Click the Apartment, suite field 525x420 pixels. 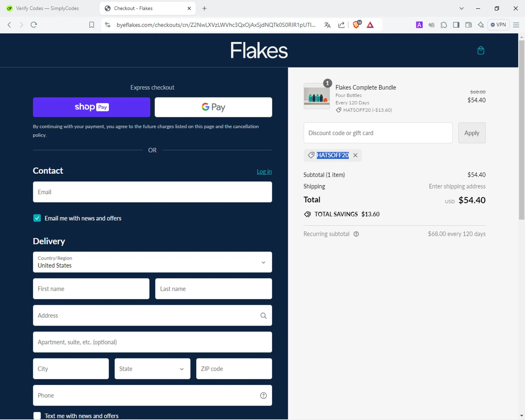click(x=152, y=342)
